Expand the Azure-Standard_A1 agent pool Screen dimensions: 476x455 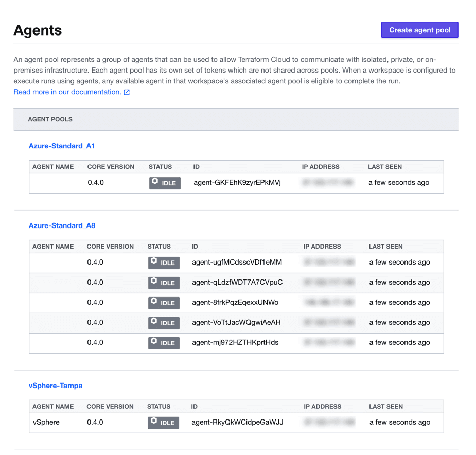[62, 146]
